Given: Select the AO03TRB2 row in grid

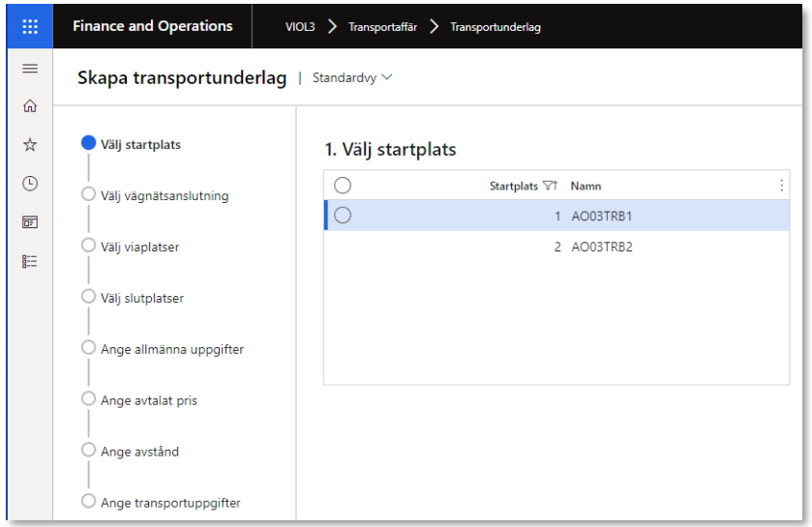Looking at the screenshot, I should (600, 247).
